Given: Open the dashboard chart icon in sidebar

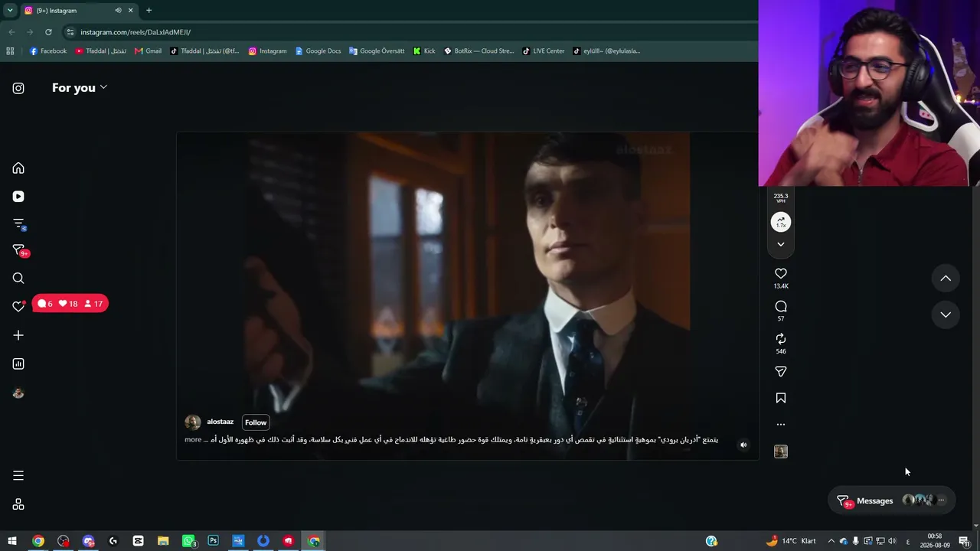Looking at the screenshot, I should click(x=18, y=364).
